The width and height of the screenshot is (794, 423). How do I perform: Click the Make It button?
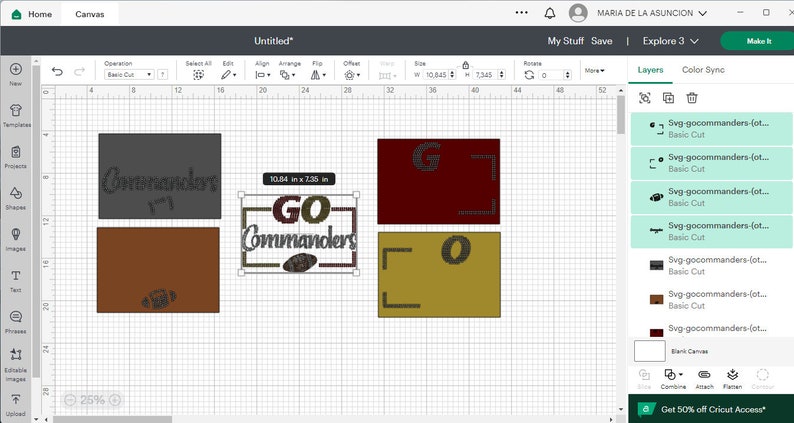[759, 41]
